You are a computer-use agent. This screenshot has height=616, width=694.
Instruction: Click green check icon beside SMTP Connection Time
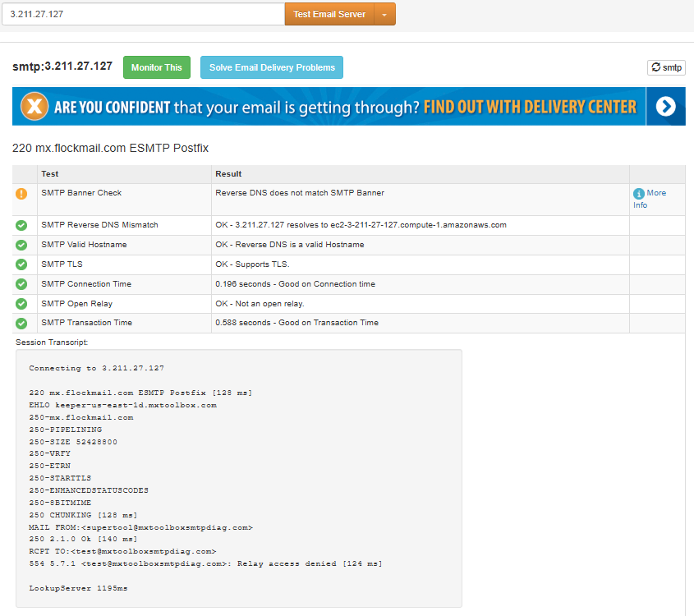[x=21, y=284]
